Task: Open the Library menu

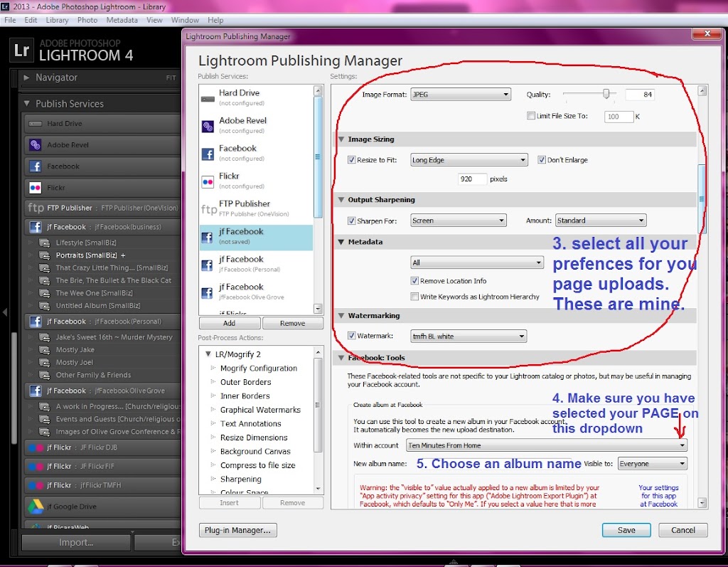Action: click(57, 20)
